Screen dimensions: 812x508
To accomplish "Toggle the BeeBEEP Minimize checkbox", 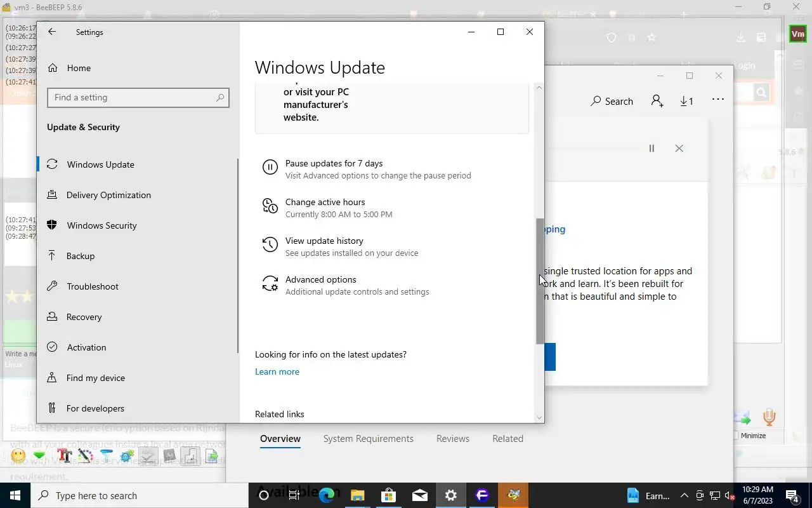I will click(x=735, y=436).
